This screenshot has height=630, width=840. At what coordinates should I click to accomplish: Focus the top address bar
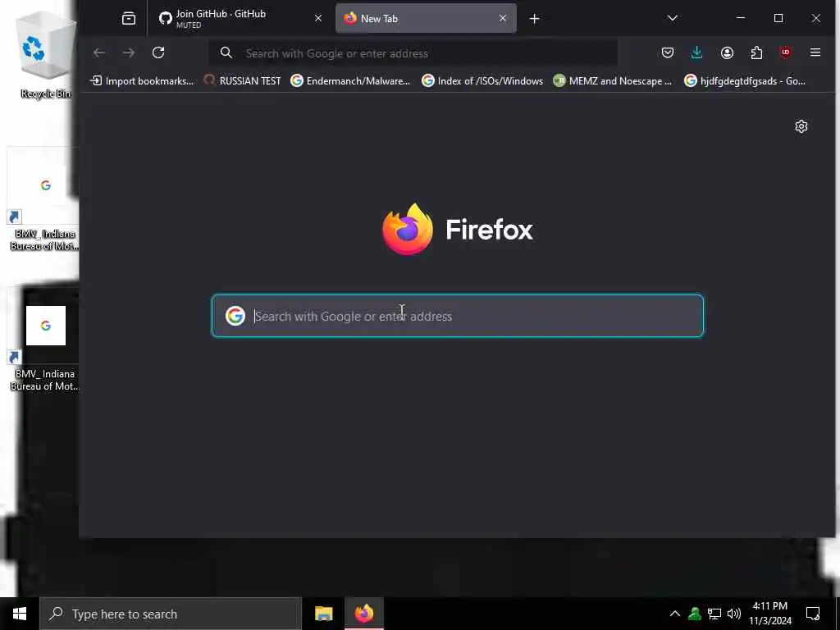pyautogui.click(x=413, y=53)
